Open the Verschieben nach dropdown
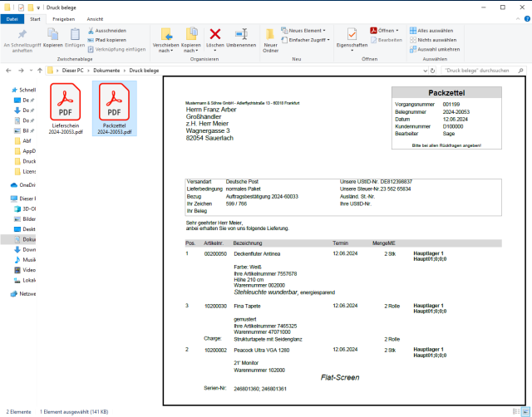Screen dimensions: 532x417 166,52
